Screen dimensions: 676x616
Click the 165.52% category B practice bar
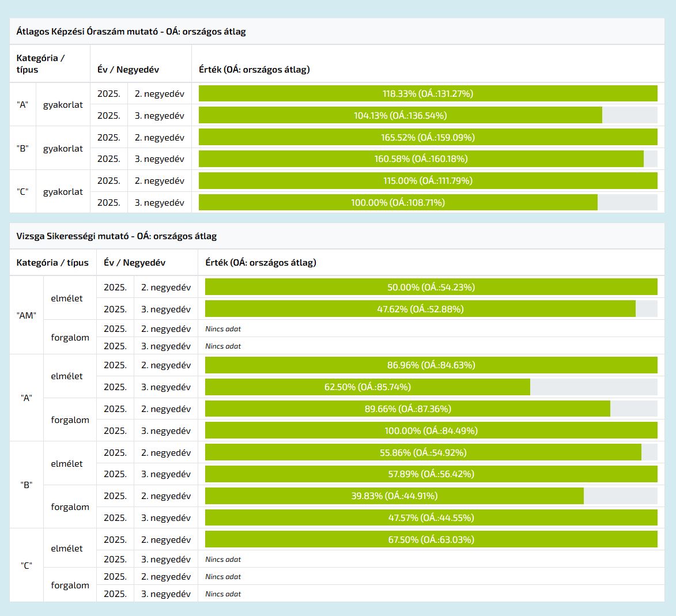tap(428, 137)
